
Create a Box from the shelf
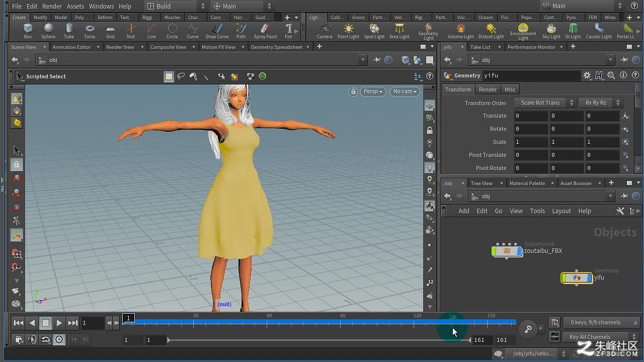(28, 31)
